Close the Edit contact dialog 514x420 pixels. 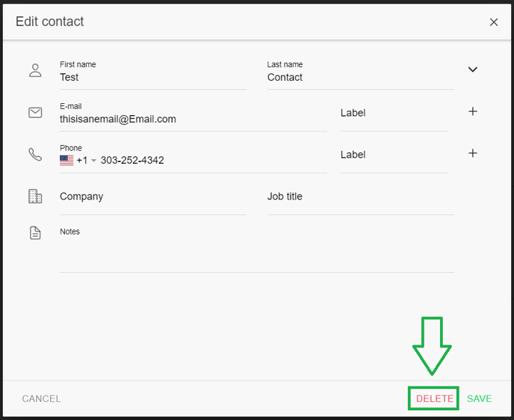[x=494, y=22]
